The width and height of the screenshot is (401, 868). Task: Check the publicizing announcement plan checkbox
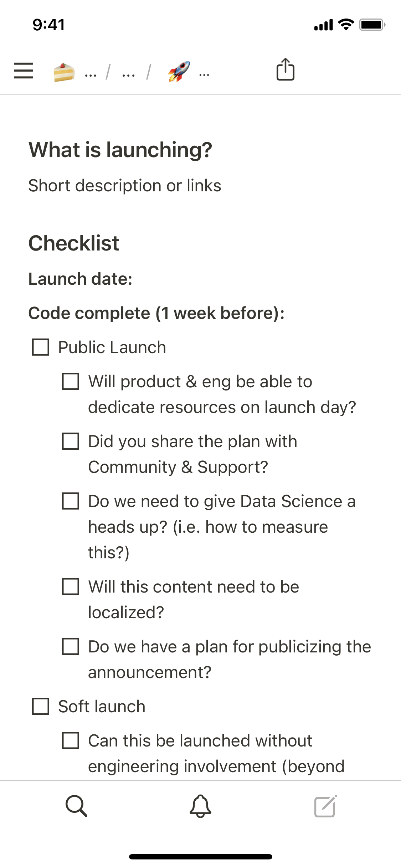pyautogui.click(x=71, y=646)
